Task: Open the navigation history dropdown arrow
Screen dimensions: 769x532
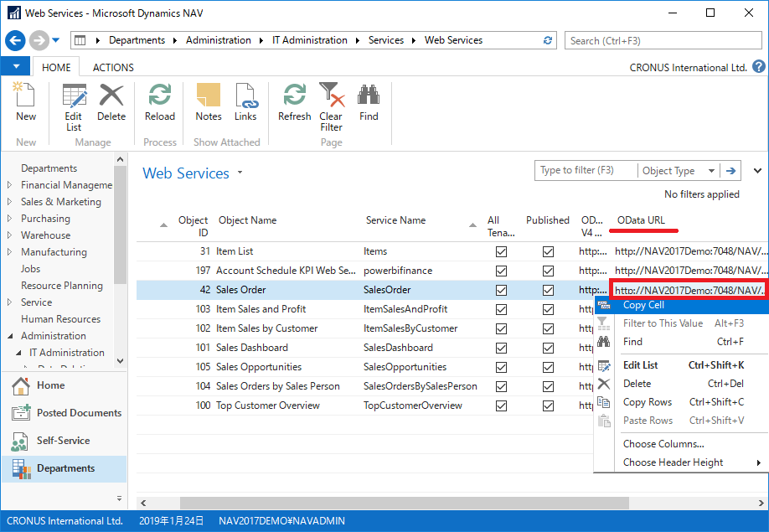Action: [56, 40]
